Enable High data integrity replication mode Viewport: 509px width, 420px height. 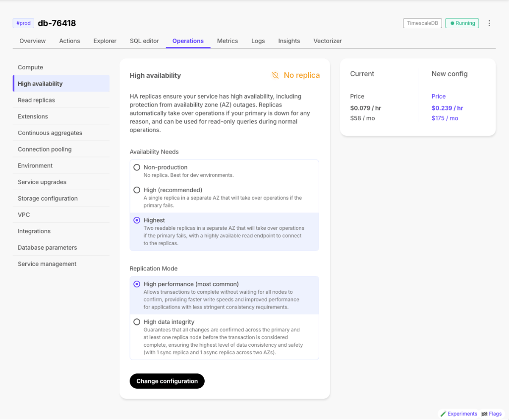click(137, 322)
